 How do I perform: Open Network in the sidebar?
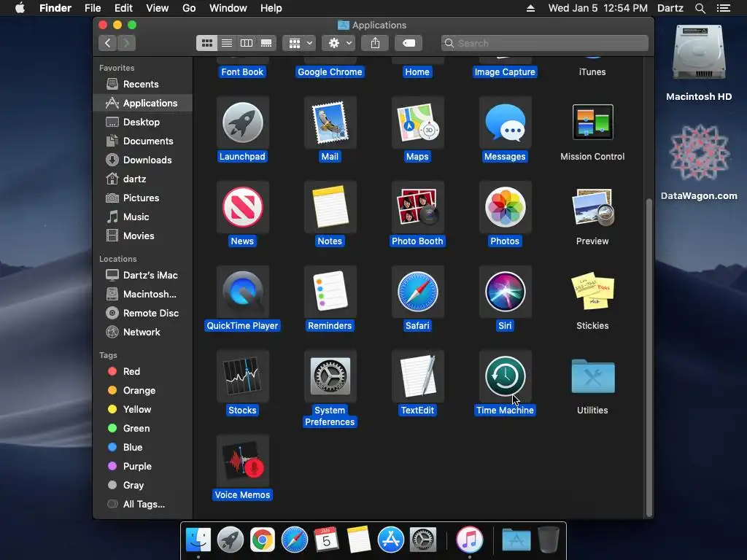(142, 332)
